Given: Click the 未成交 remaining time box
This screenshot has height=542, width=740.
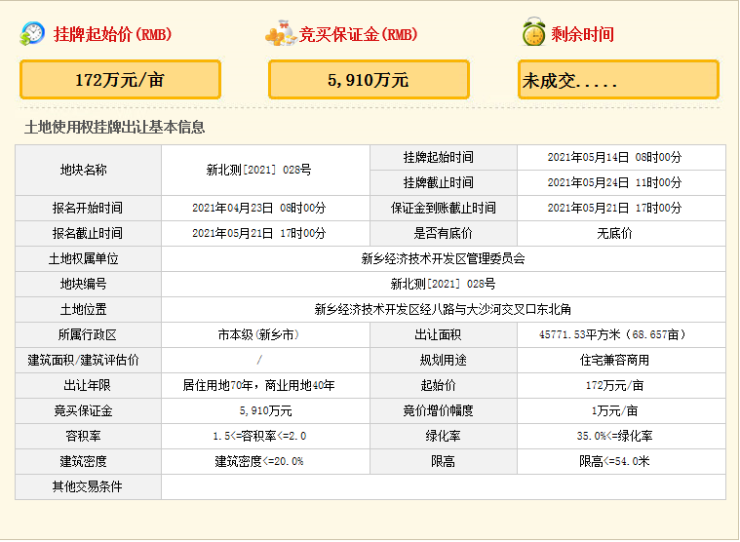Looking at the screenshot, I should [618, 80].
